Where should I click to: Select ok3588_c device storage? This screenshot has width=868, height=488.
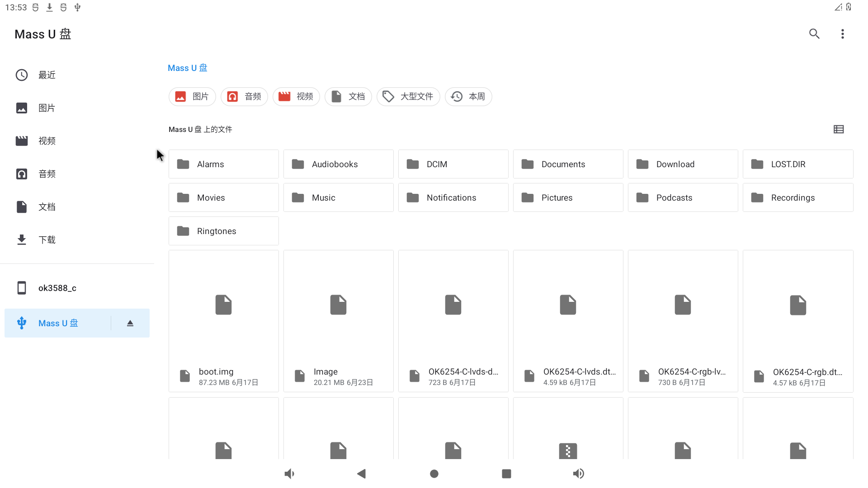click(77, 288)
